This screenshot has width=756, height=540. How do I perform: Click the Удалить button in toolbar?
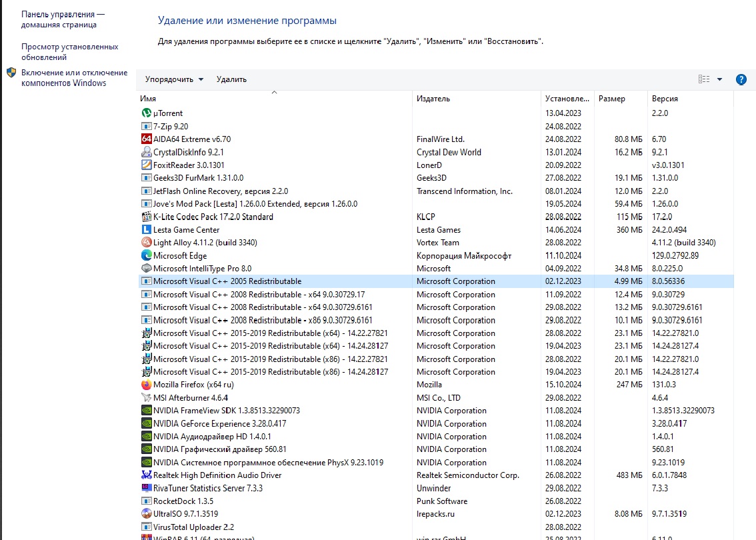[231, 79]
